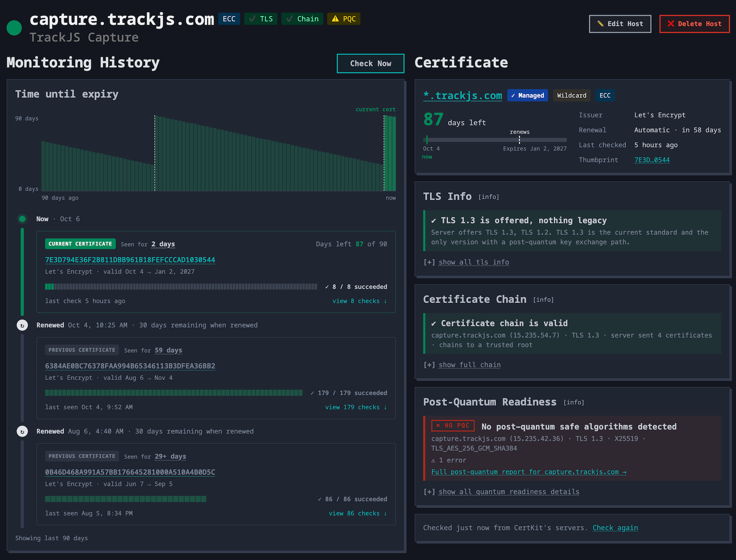Expand view 86 checks
This screenshot has width=736, height=560.
point(358,513)
